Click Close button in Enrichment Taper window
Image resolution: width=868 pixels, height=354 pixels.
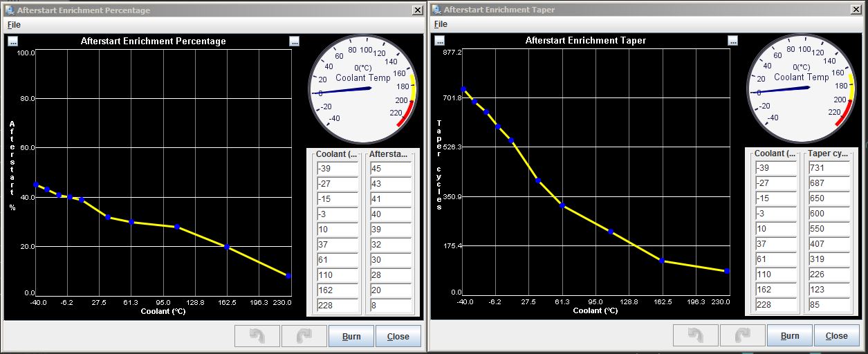pos(836,336)
